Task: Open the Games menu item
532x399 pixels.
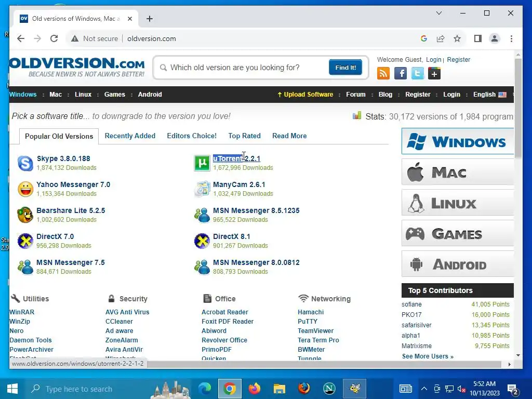Action: click(x=115, y=95)
